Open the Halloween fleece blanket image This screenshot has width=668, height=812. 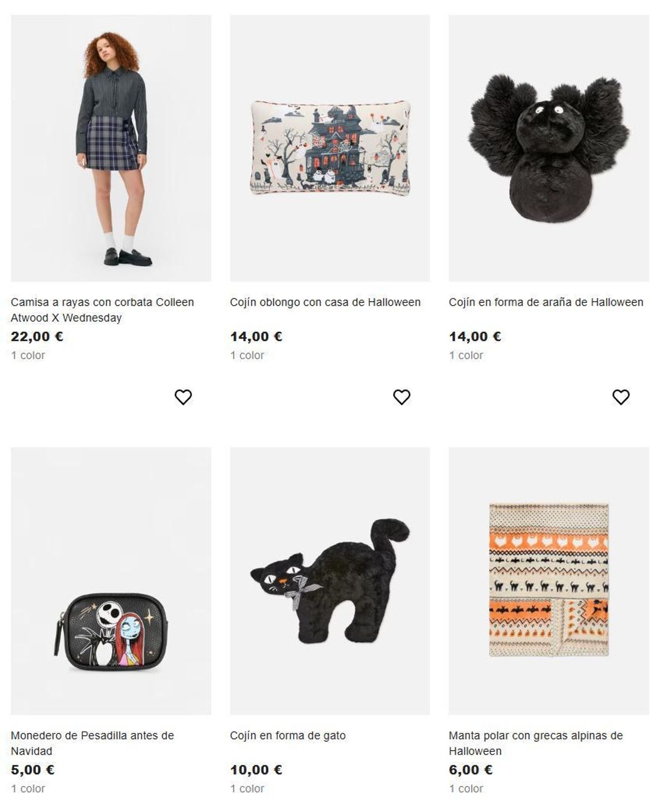coord(549,581)
